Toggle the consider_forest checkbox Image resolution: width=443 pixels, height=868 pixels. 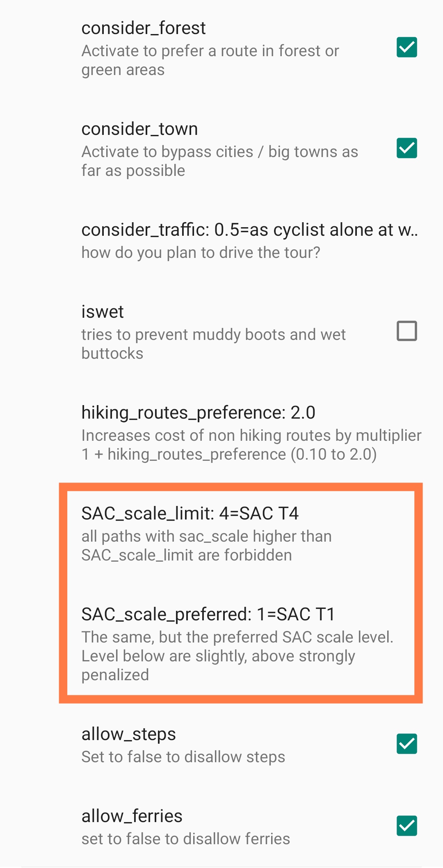[406, 48]
